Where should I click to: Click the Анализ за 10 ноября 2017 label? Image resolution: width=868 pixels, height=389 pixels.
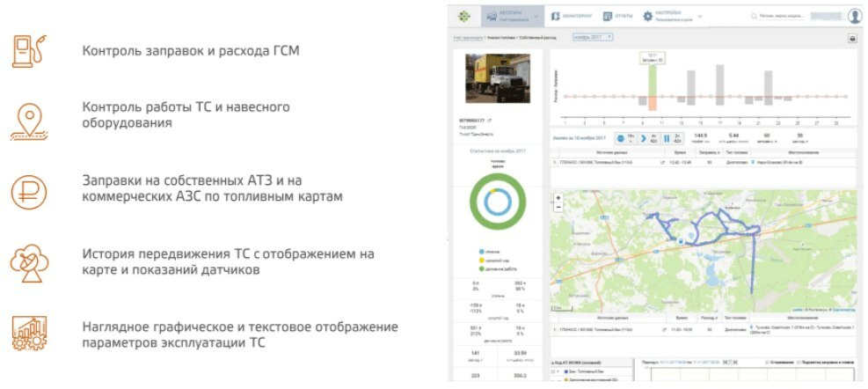click(580, 138)
